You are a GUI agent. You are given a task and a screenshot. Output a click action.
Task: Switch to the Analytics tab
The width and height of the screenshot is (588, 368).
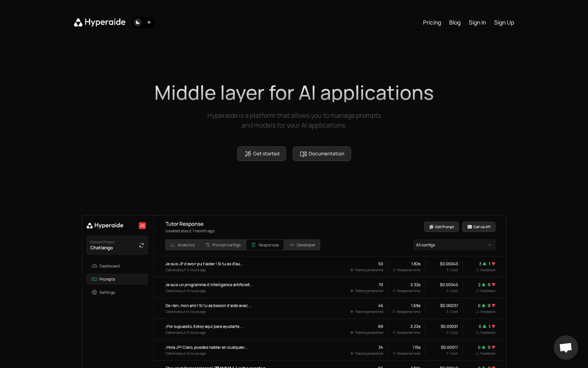click(183, 245)
